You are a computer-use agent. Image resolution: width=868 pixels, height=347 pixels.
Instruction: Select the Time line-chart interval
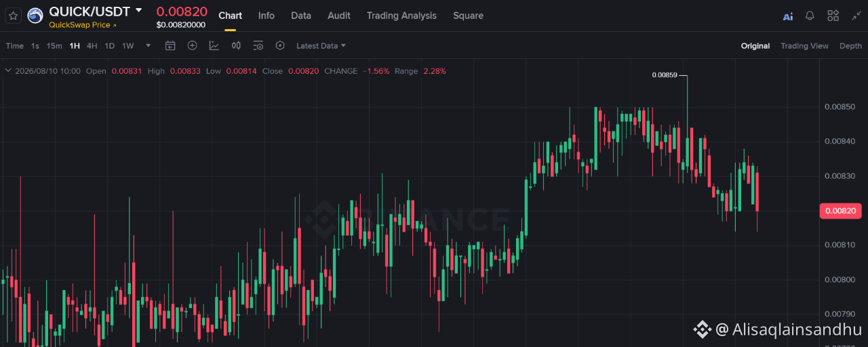coord(14,46)
